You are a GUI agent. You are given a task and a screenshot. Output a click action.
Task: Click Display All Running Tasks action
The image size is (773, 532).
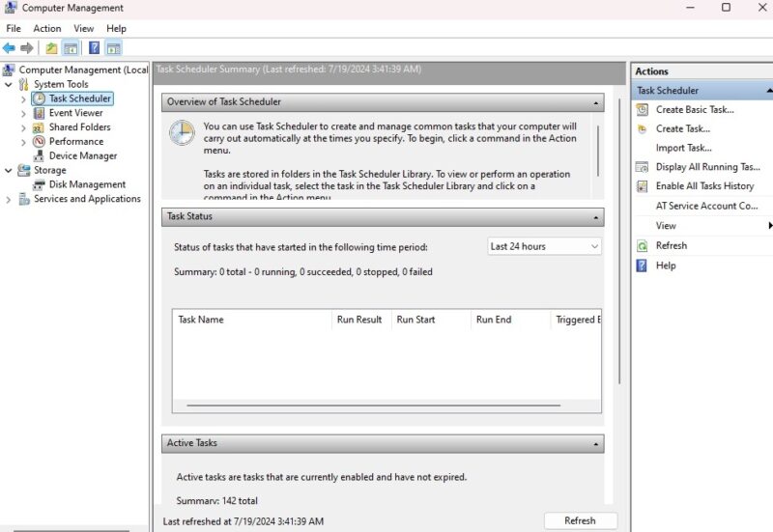pyautogui.click(x=708, y=167)
